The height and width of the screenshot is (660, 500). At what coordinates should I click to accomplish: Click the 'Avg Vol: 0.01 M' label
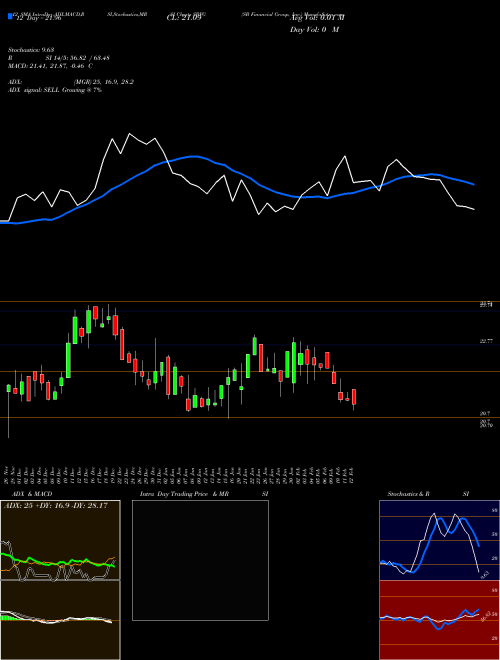pos(317,18)
